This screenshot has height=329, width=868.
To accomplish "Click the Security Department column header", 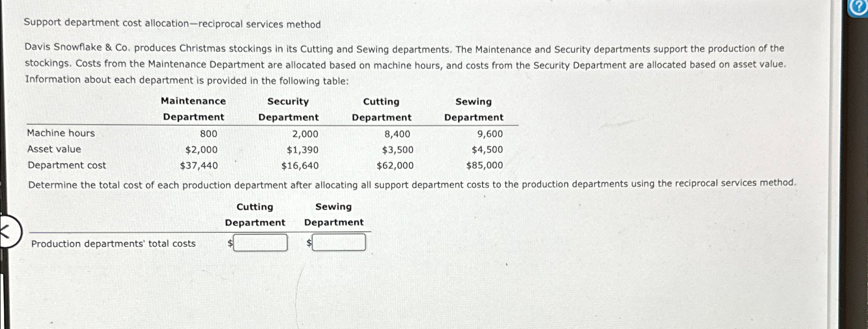I will point(288,109).
